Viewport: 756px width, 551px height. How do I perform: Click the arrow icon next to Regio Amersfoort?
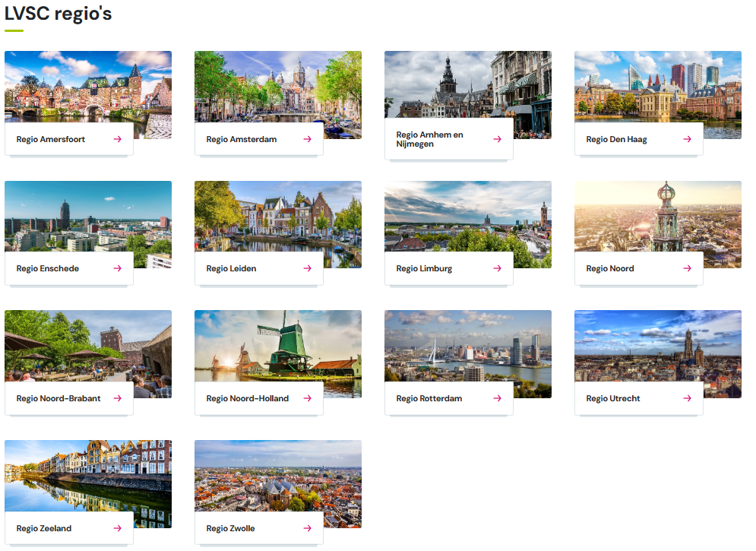(118, 139)
